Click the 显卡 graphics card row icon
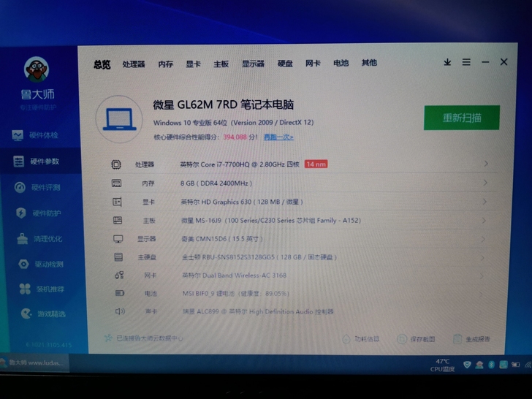This screenshot has height=399, width=532. 117,202
